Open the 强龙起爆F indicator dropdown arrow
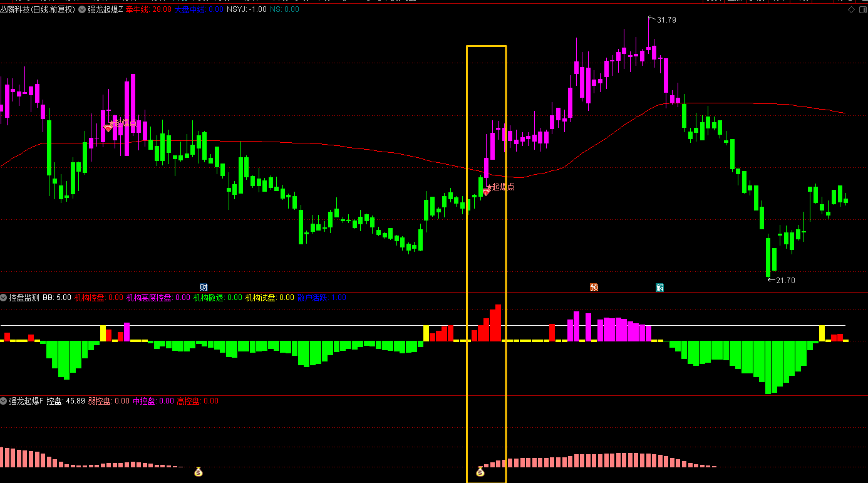 click(4, 400)
